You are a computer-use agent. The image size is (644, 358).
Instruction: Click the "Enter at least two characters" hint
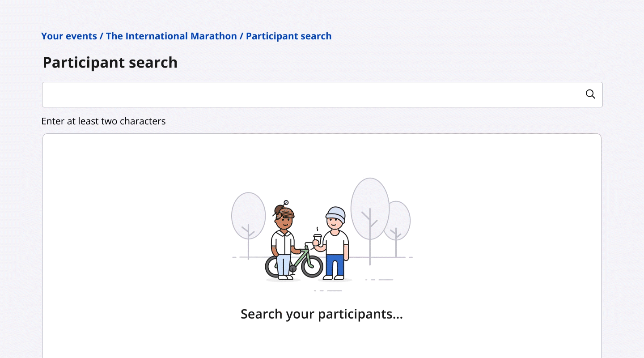(x=103, y=121)
